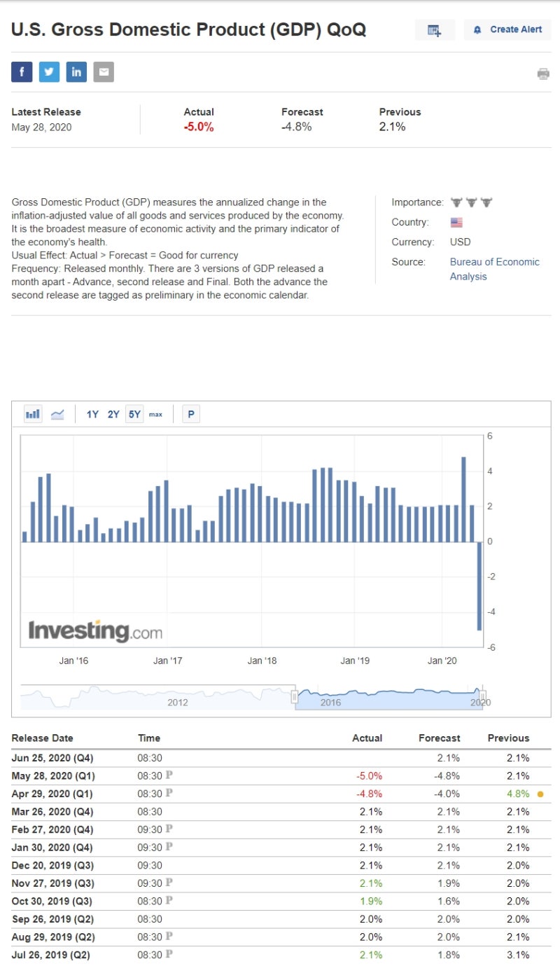Click the orange revision dot near 4.8%

point(540,794)
